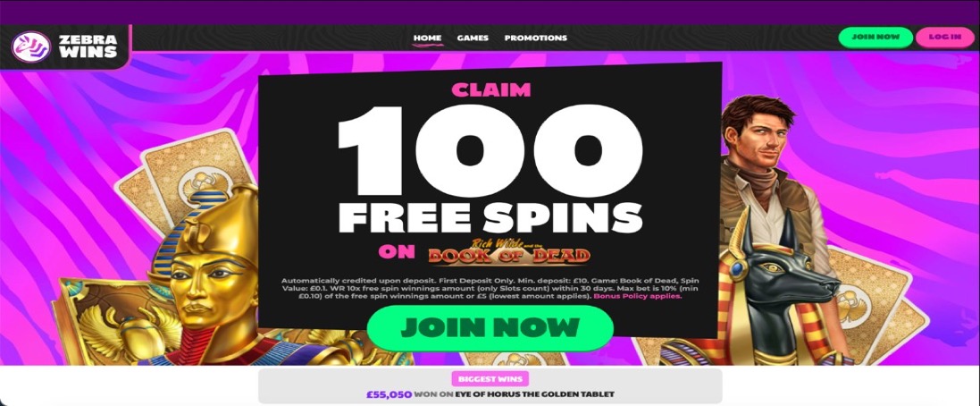Viewport: 980px width, 406px height.
Task: Go to the Promotions page
Action: (x=536, y=38)
